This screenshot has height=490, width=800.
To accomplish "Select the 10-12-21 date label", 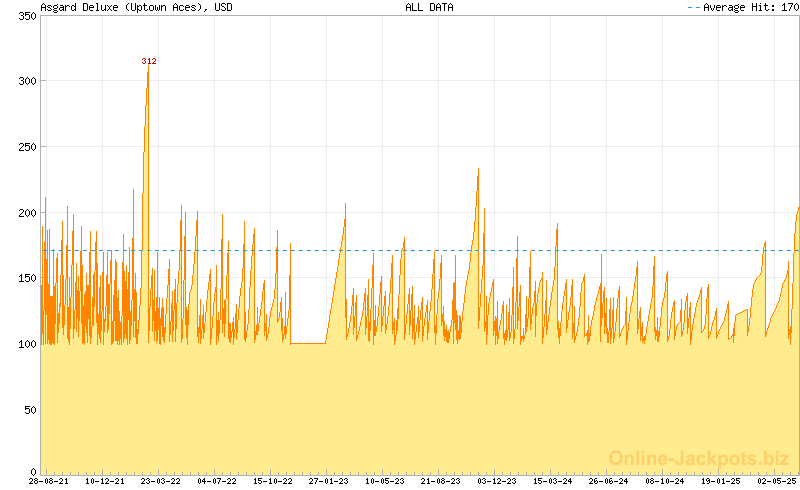I will [x=105, y=481].
